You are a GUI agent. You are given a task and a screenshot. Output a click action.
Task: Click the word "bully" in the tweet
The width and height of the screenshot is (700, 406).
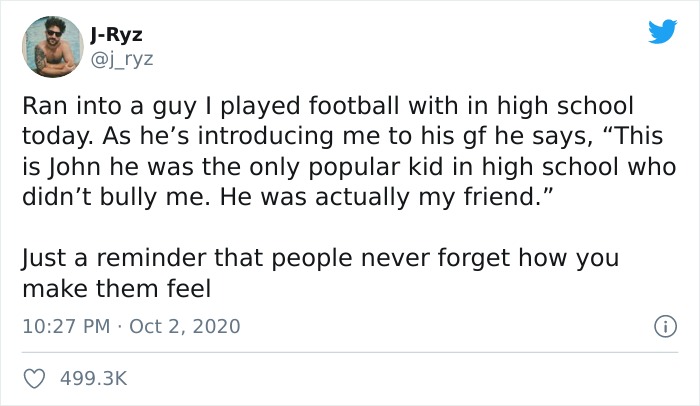135,196
